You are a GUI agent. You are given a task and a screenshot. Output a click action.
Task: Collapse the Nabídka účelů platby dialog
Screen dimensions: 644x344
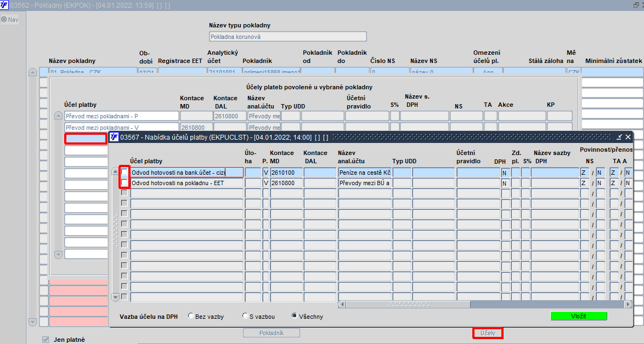click(619, 137)
